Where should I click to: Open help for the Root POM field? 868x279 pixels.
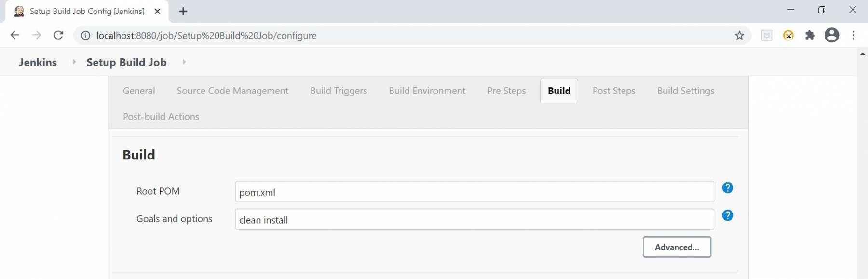click(x=728, y=188)
